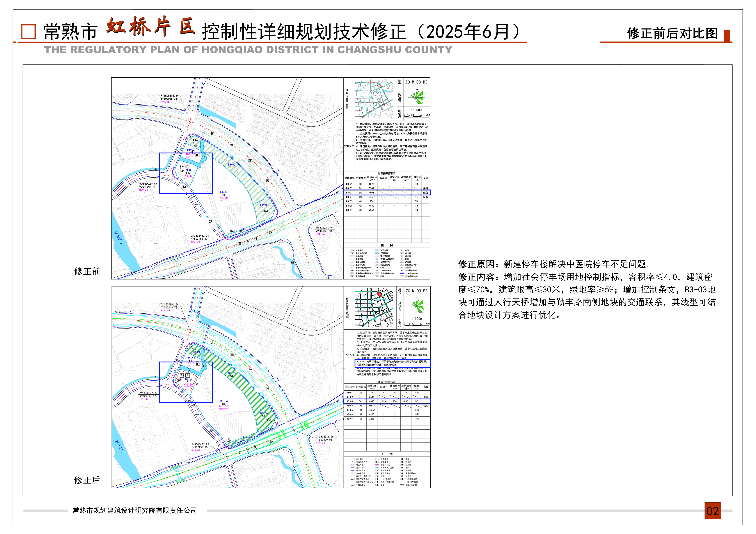Click coordinate X=3506896.34 label on 修正前 map

[170, 96]
